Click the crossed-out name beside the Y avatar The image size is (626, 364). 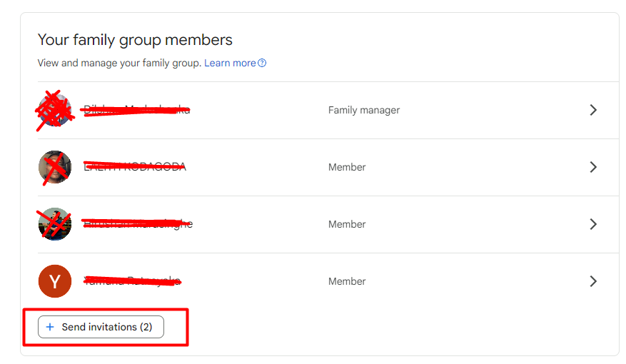pos(132,281)
